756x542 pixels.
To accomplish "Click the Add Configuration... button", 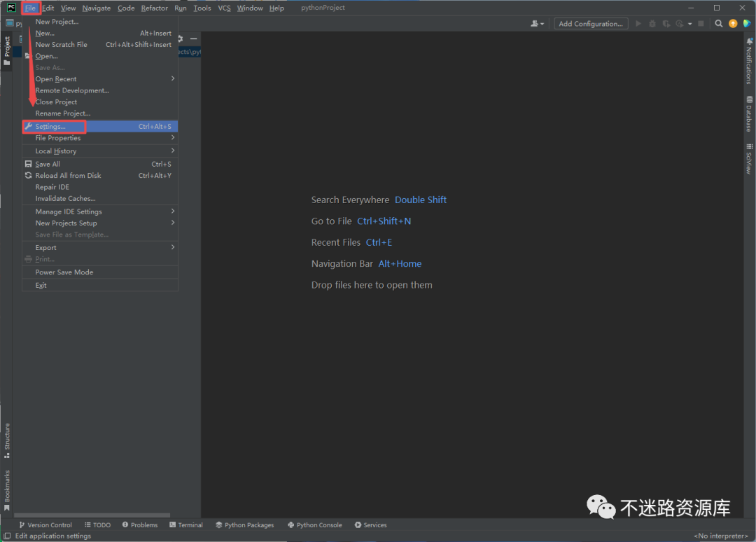I will click(x=591, y=24).
